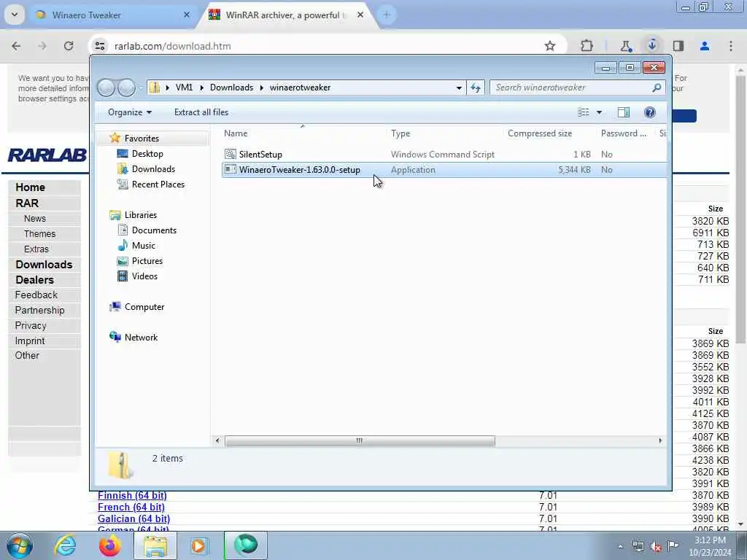Image resolution: width=747 pixels, height=560 pixels.
Task: Open Recent Places in sidebar
Action: coord(158,184)
